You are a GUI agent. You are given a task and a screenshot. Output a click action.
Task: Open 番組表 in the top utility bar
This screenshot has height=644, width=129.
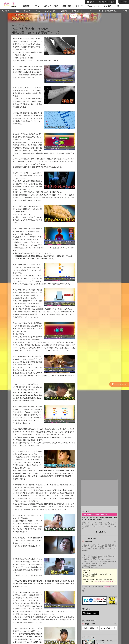point(90,2)
